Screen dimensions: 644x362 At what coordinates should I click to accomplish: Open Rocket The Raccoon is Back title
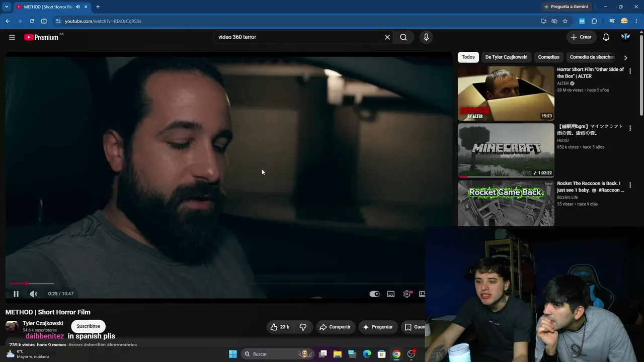[591, 187]
